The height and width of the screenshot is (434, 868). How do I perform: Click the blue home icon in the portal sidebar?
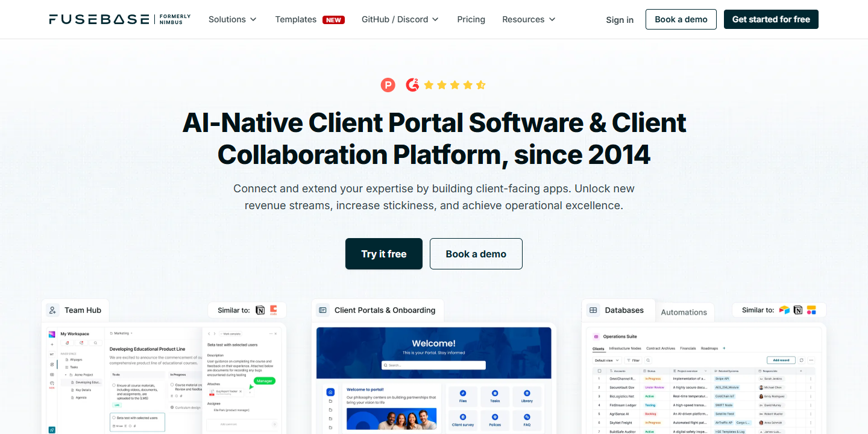(x=330, y=392)
